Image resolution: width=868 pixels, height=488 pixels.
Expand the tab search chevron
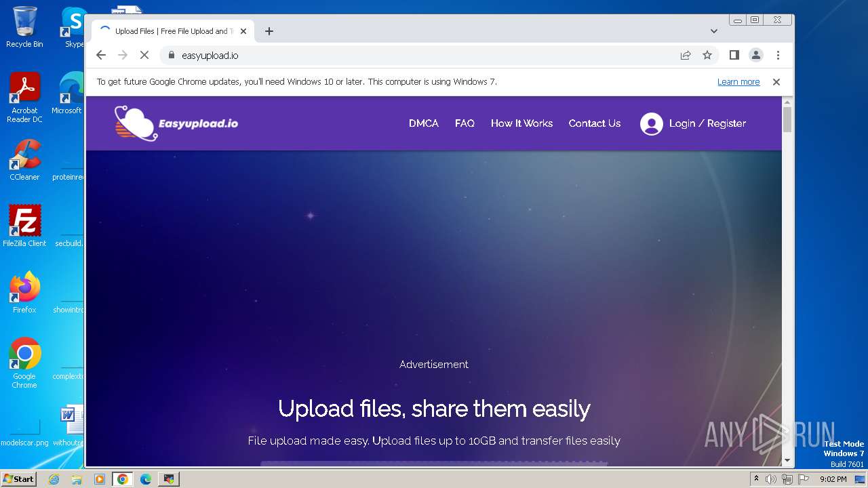(x=714, y=31)
